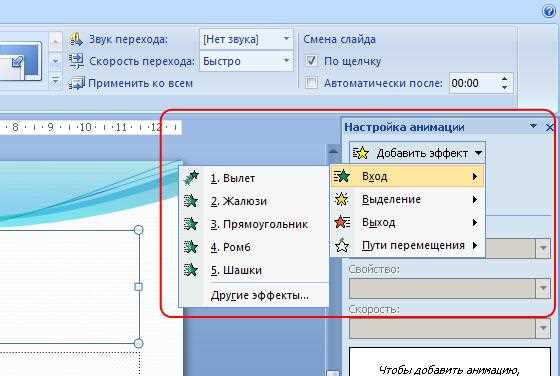Choose the 5. Шашки entrance effect
This screenshot has height=376, width=560.
click(254, 270)
